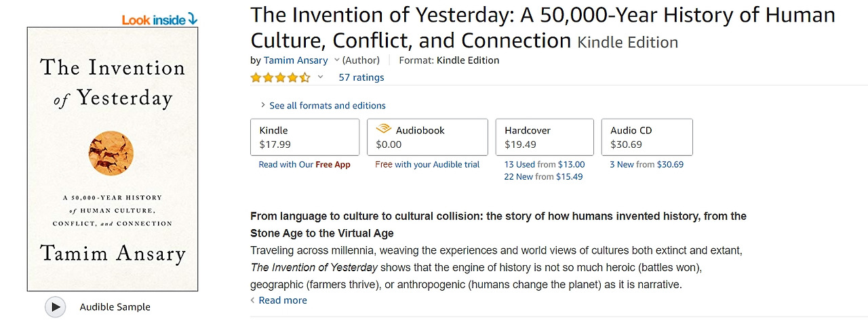Expand the Read more description link

[282, 300]
